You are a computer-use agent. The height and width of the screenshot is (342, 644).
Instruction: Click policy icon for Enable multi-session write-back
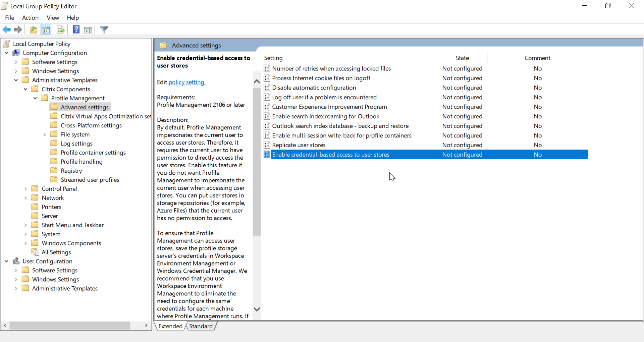tap(267, 135)
